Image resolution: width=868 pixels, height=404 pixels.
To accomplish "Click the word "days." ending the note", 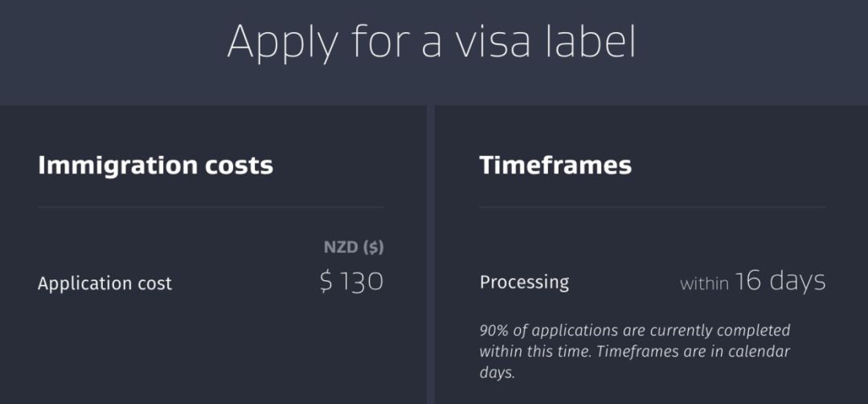I will click(x=497, y=373).
